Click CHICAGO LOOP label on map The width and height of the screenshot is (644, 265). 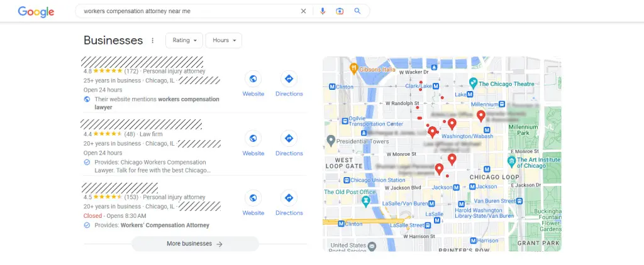click(x=494, y=177)
